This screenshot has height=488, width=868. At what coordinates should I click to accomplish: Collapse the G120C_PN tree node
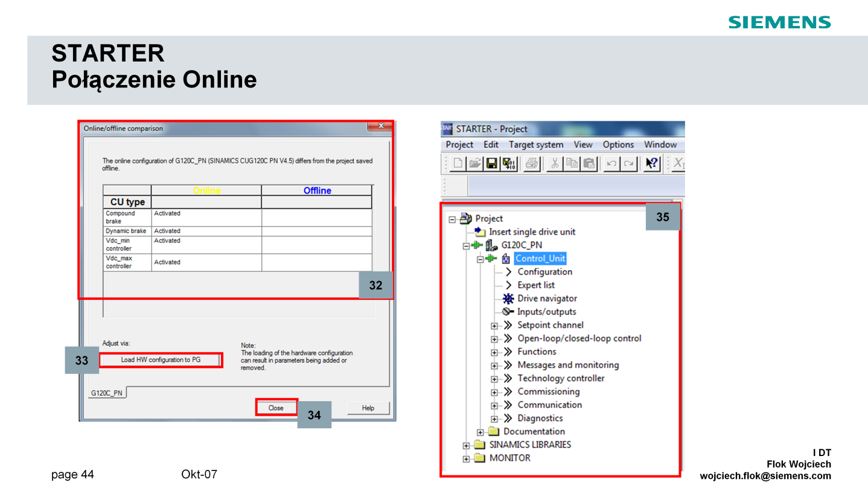[x=466, y=246]
